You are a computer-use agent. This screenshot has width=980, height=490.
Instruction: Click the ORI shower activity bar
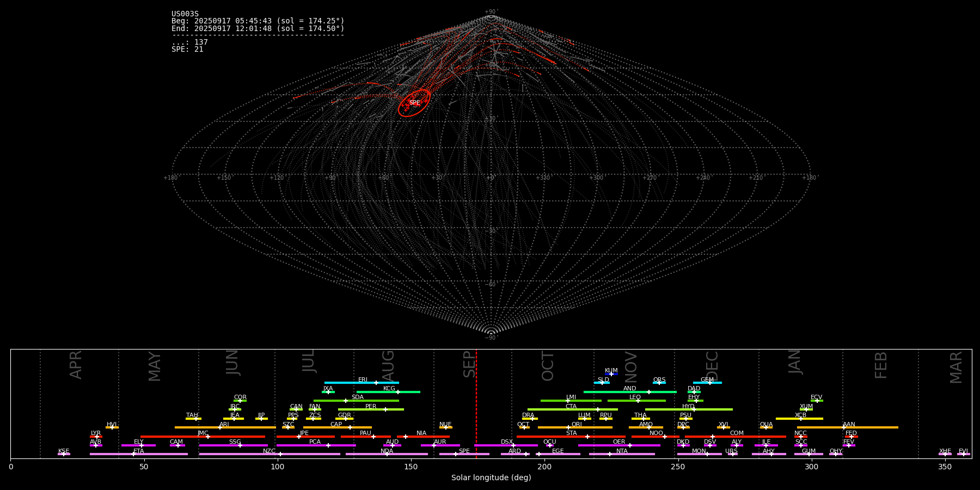[575, 427]
